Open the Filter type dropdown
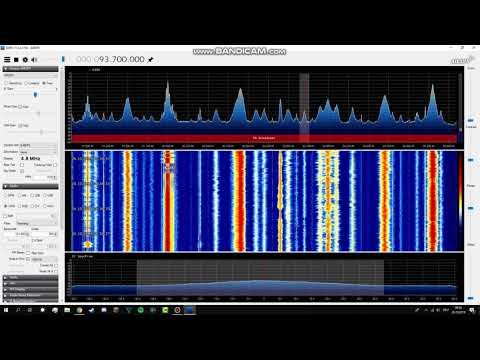480x360 pixels. pyautogui.click(x=37, y=223)
